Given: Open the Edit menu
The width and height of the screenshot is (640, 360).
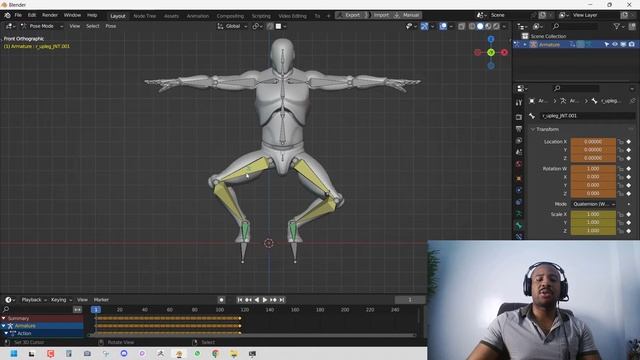Looking at the screenshot, I should tap(32, 15).
